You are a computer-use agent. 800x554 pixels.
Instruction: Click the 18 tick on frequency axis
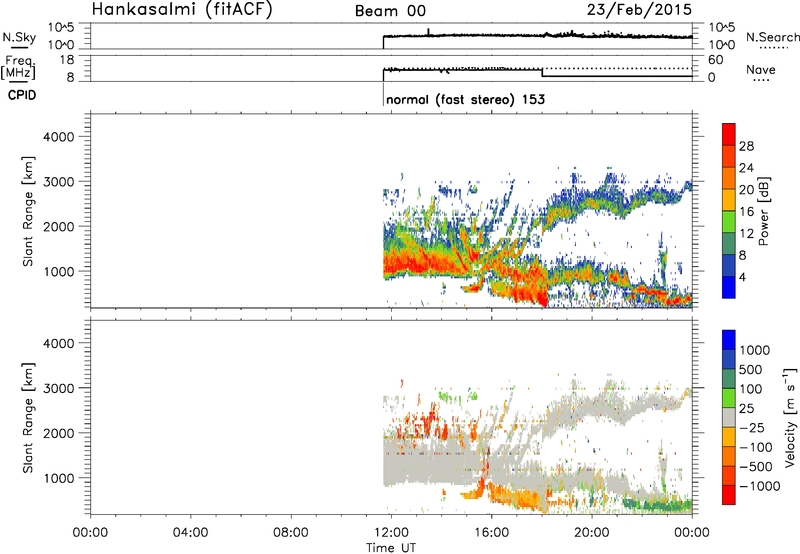pyautogui.click(x=67, y=60)
